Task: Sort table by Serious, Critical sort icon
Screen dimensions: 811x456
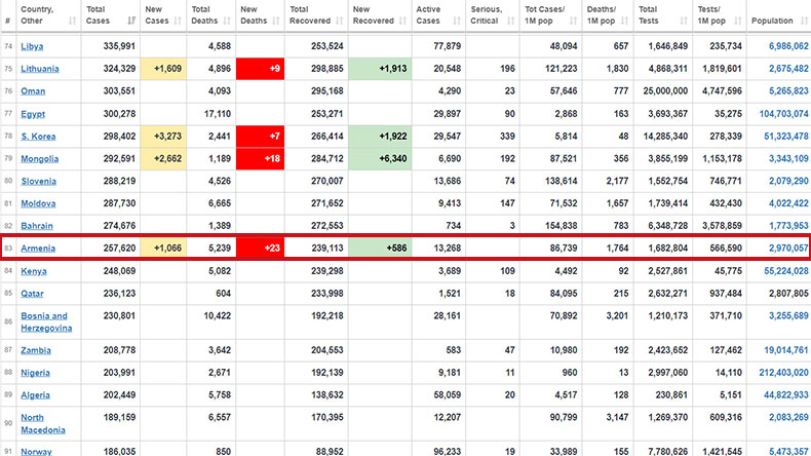Action: [x=511, y=21]
